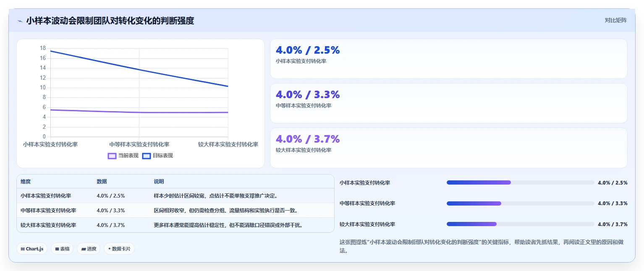Click the 小样本实验支付转化率 table row cell
The image size is (644, 271).
(46, 196)
